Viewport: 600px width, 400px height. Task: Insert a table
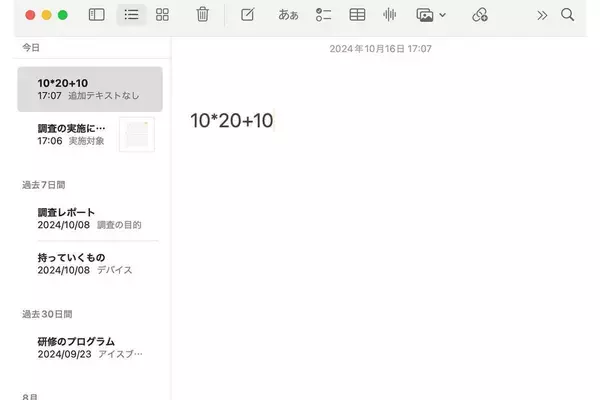click(357, 15)
